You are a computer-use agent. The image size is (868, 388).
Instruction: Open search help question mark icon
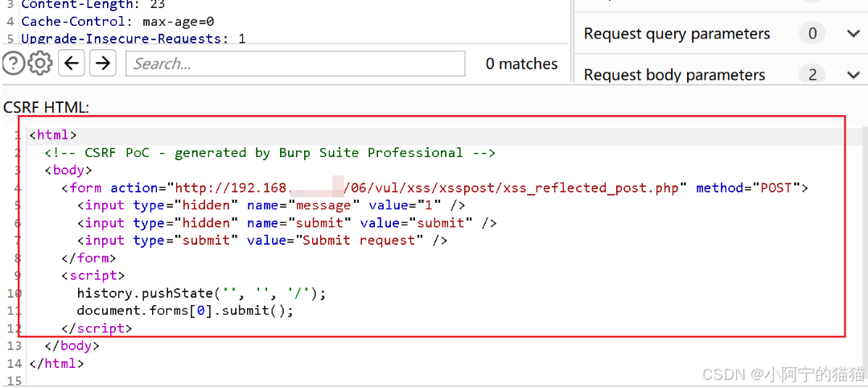click(x=14, y=63)
